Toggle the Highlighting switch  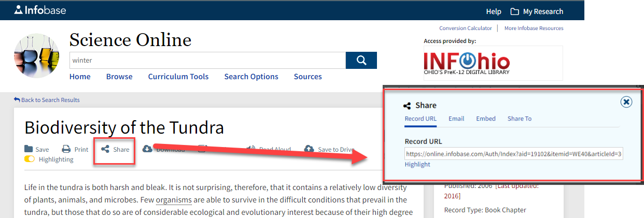click(x=30, y=159)
